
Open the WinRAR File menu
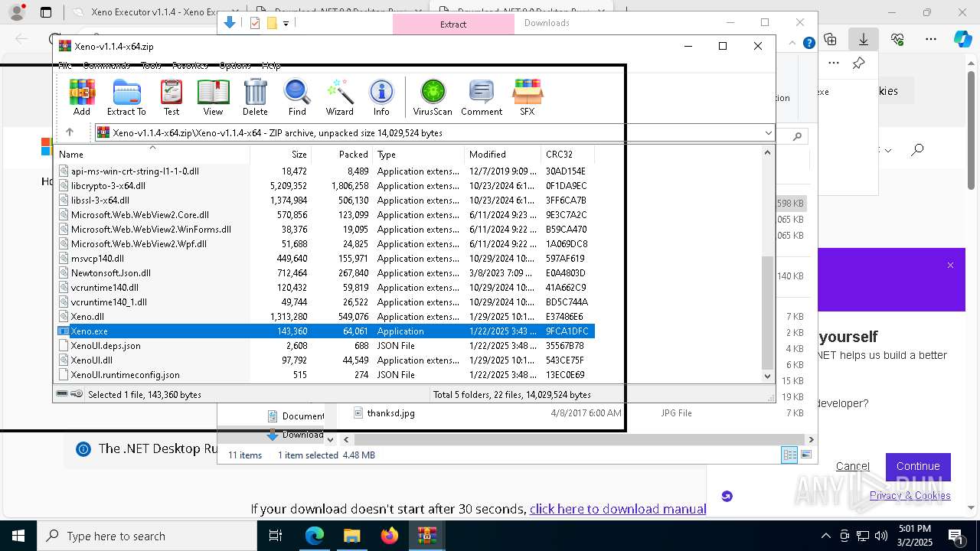tap(65, 66)
